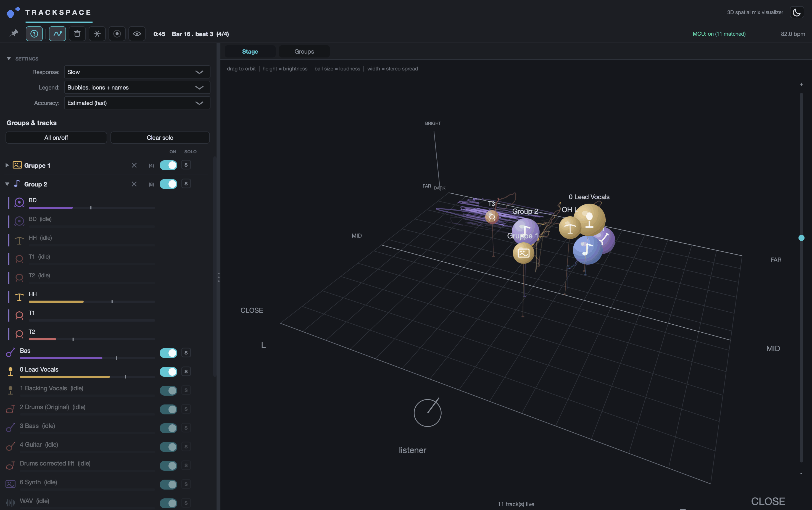Click the trash can toolbar icon
812x510 pixels.
point(77,34)
